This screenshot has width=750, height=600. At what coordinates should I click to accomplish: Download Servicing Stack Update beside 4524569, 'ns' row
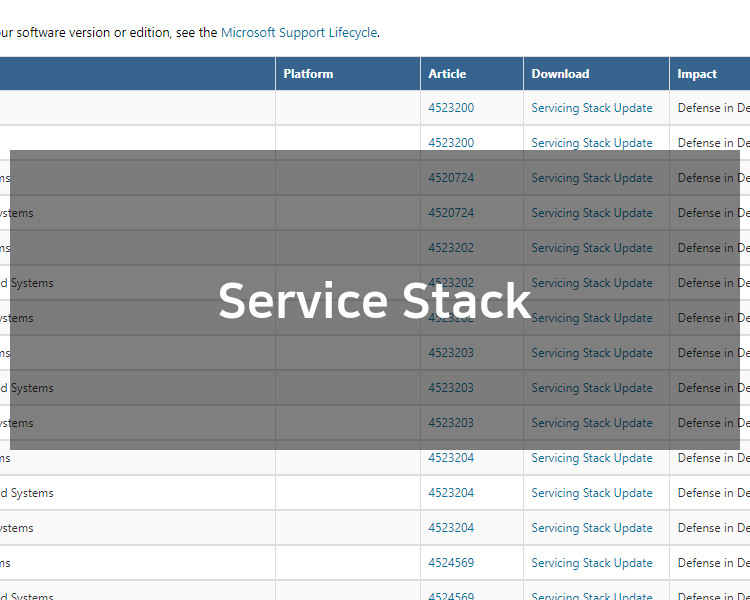coord(592,562)
